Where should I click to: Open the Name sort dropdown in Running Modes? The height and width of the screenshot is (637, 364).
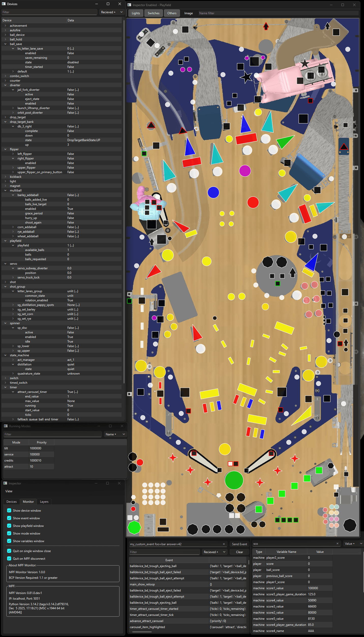(x=115, y=434)
